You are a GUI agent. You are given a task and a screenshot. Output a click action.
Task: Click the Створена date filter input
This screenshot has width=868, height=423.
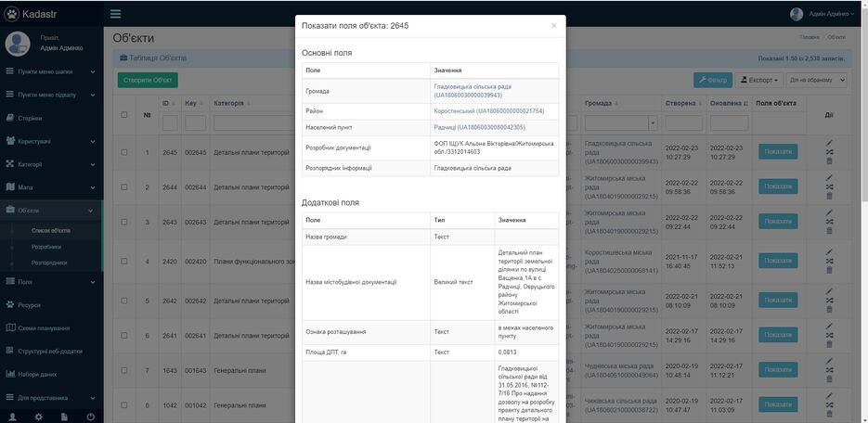pyautogui.click(x=684, y=122)
